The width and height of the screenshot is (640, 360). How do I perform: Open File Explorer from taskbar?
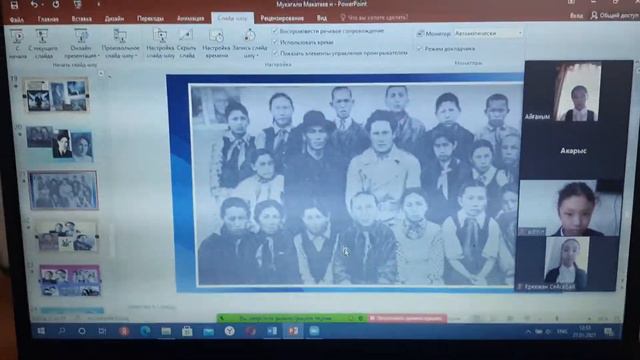point(166,331)
